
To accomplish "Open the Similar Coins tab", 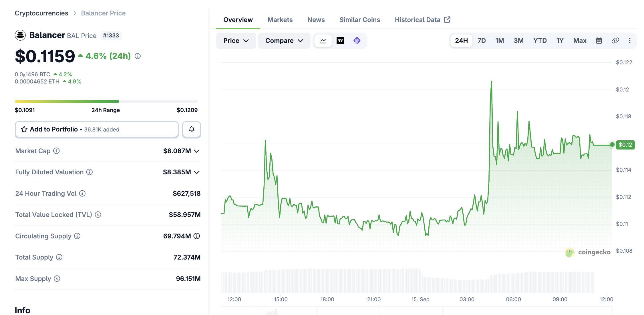I will [x=360, y=20].
